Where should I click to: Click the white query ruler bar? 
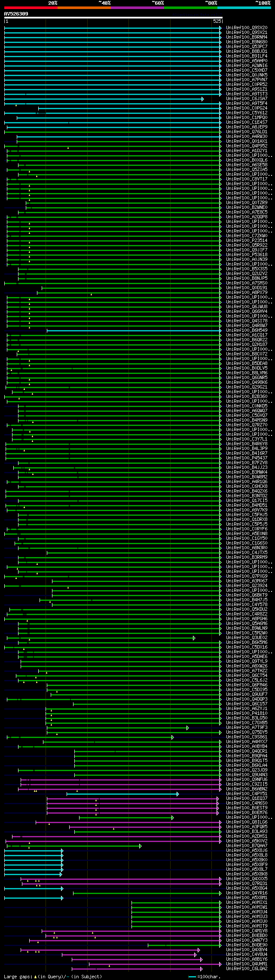113,18
